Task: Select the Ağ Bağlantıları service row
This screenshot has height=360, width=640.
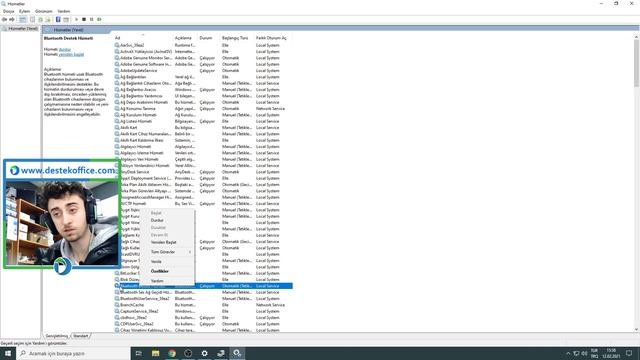Action: pyautogui.click(x=203, y=77)
